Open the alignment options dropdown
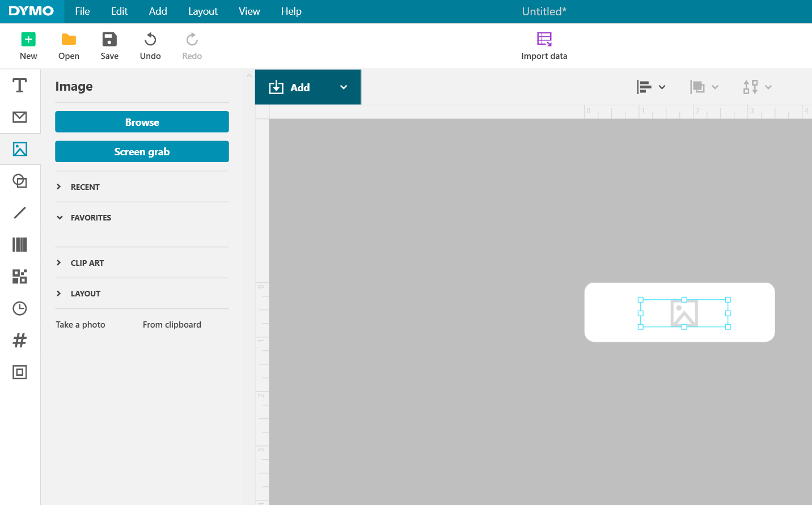Image resolution: width=812 pixels, height=505 pixels. [x=651, y=87]
